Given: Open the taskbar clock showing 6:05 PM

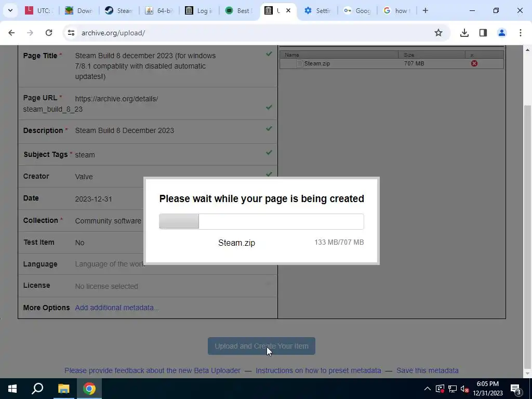Looking at the screenshot, I should tap(488, 389).
